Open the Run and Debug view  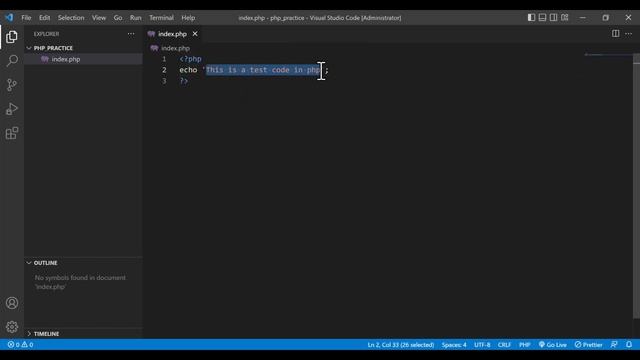[x=12, y=109]
